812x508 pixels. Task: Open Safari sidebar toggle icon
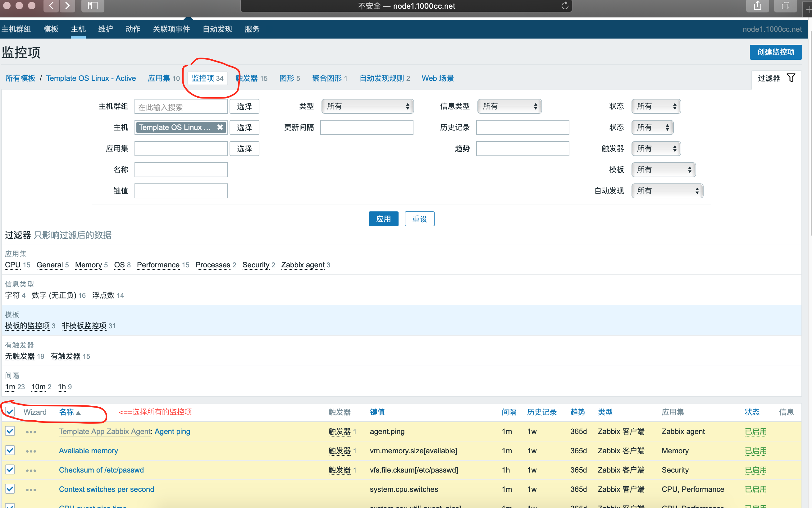(x=93, y=6)
